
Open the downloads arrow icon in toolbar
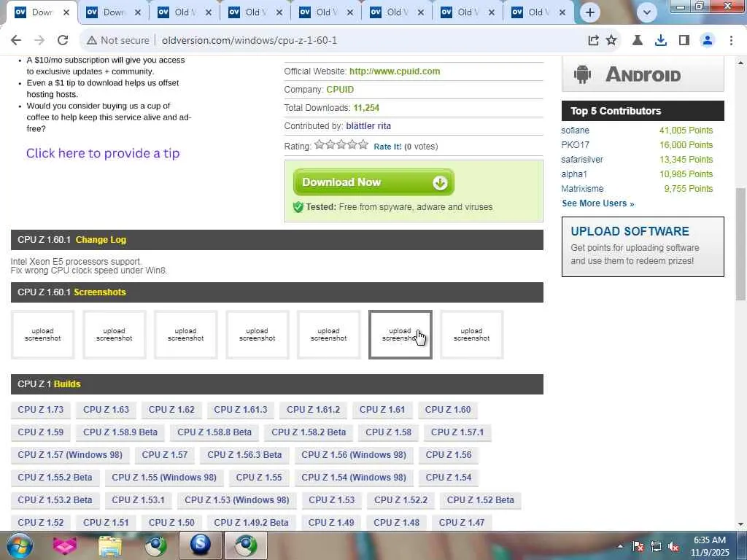[661, 41]
